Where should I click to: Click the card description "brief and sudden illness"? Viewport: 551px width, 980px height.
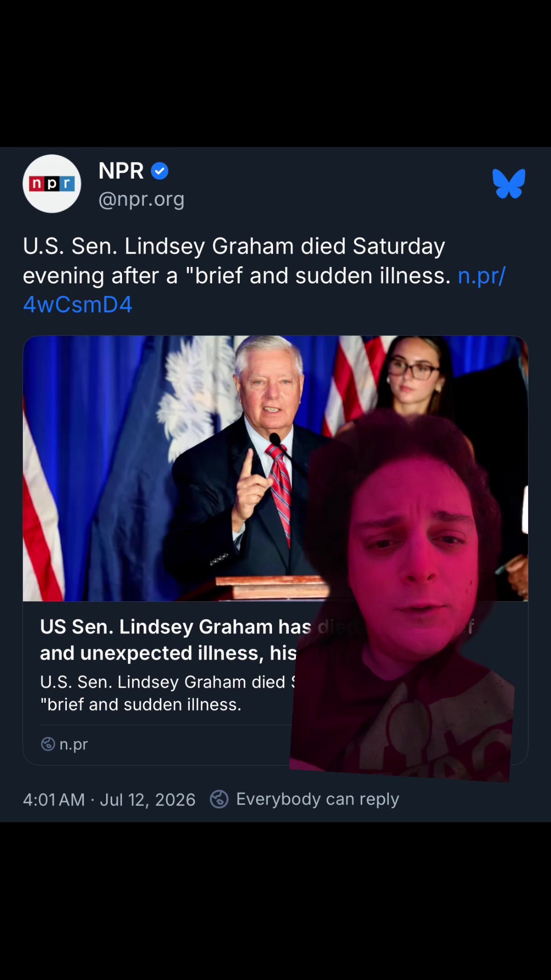coord(141,705)
